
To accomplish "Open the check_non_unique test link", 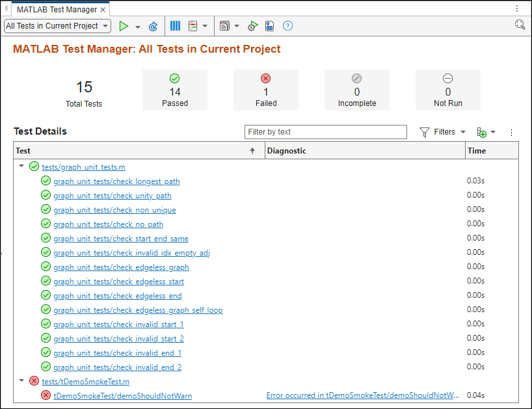I will click(114, 210).
